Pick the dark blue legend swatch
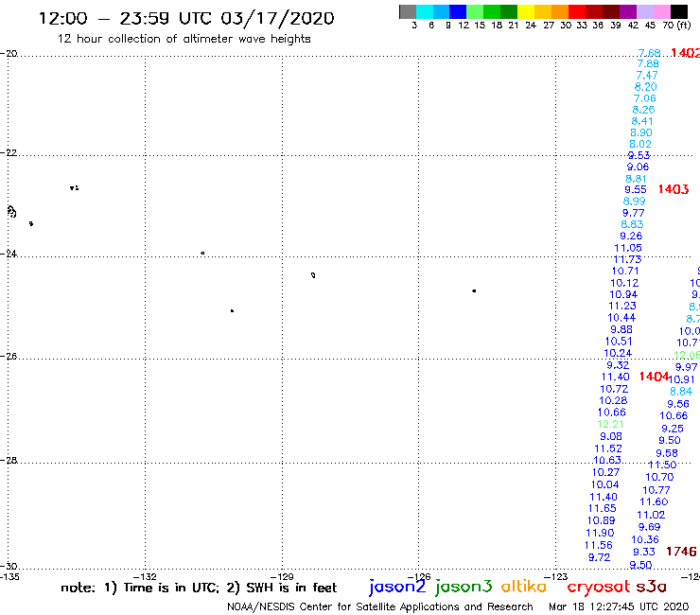700x615 pixels. point(458,11)
